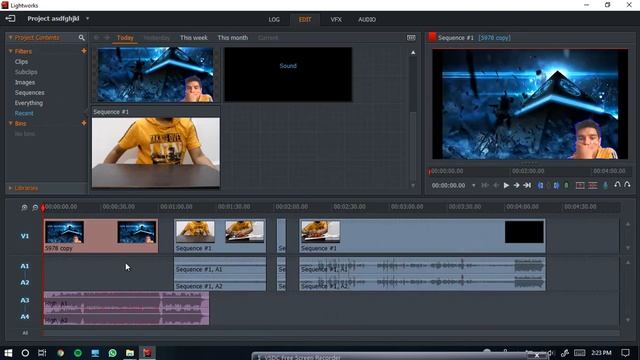Click the Delete red-striped icon in viewer
The width and height of the screenshot is (640, 360).
[x=593, y=185]
